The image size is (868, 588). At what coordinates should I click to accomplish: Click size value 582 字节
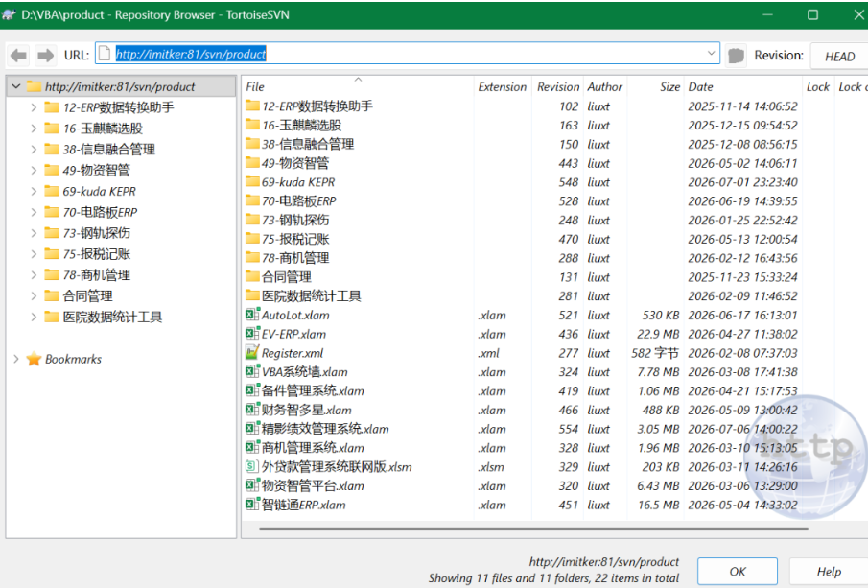(655, 353)
